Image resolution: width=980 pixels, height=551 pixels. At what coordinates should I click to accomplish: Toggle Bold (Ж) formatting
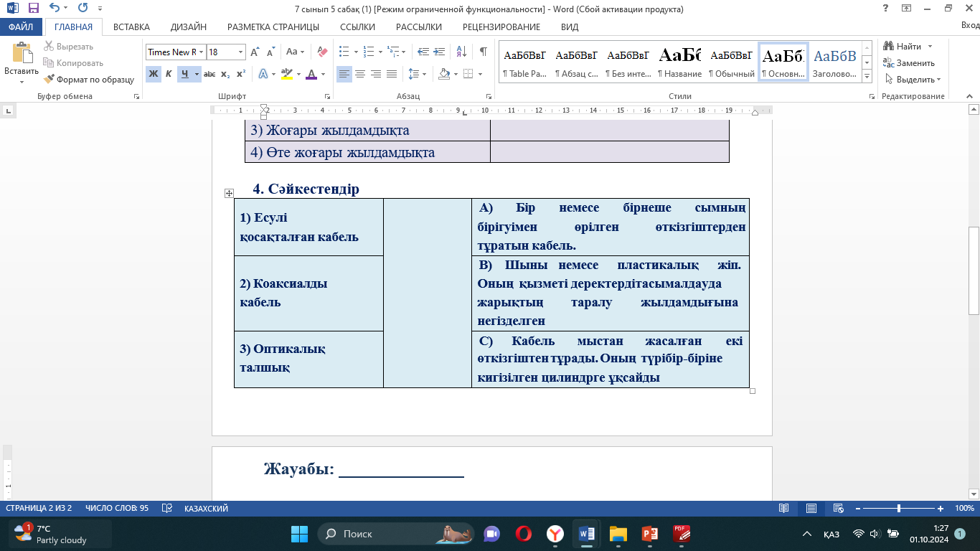click(154, 74)
